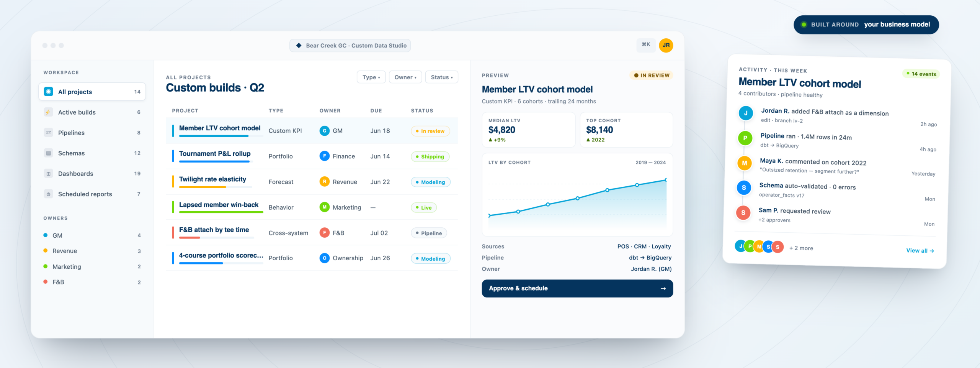Click Maya K. avatar in activity feed
Screen dimensions: 980x368
click(745, 163)
